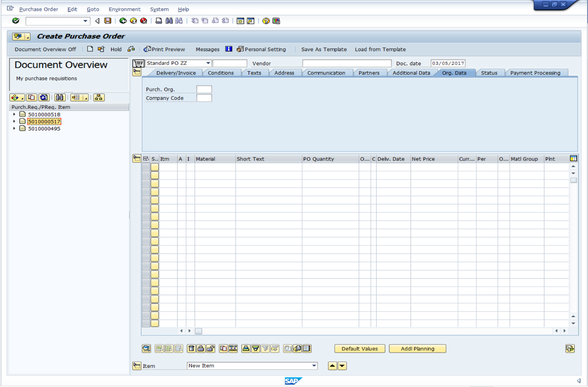The height and width of the screenshot is (387, 588).
Task: Click the grid vertical scrollbar thumb
Action: click(x=573, y=180)
